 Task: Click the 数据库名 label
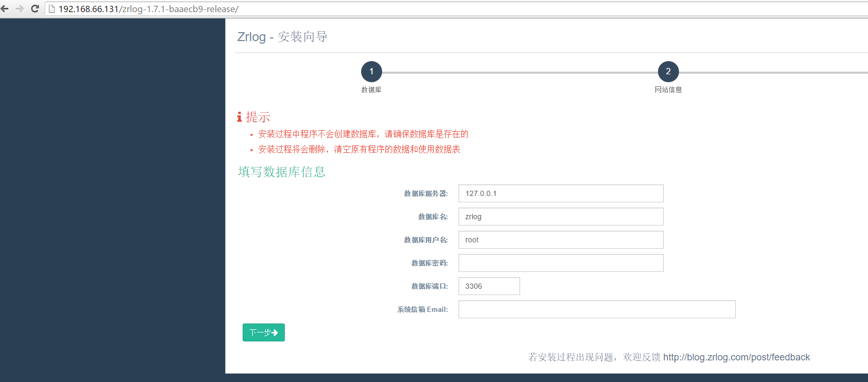click(433, 217)
